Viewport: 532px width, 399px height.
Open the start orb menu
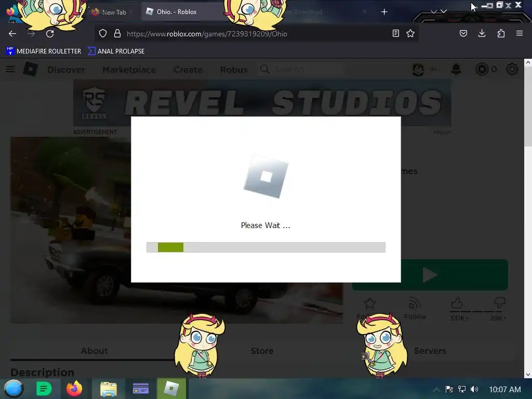(x=14, y=389)
